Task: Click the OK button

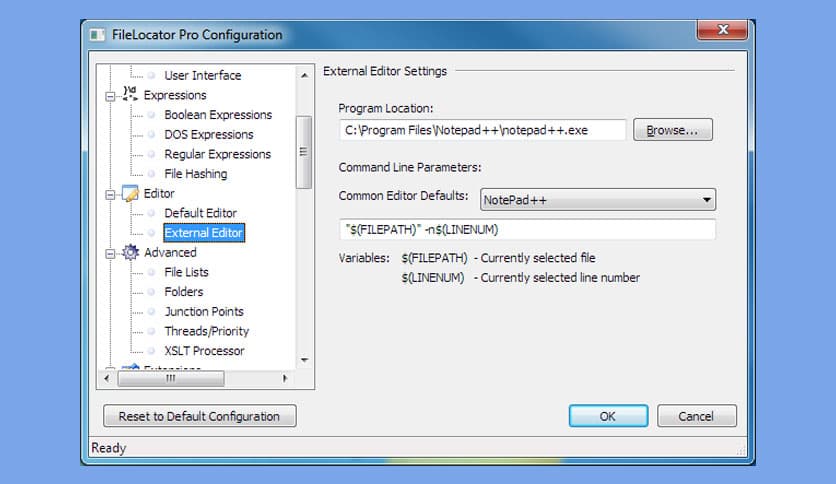Action: click(x=608, y=416)
